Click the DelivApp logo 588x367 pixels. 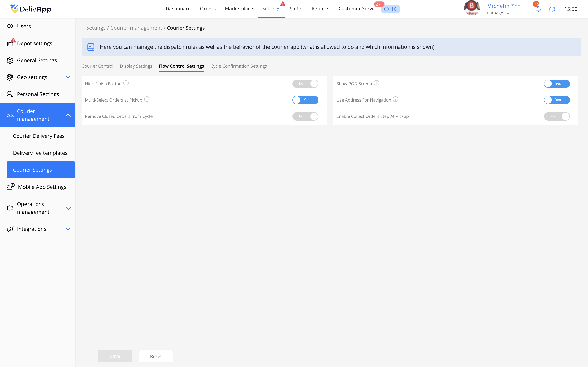pos(31,9)
